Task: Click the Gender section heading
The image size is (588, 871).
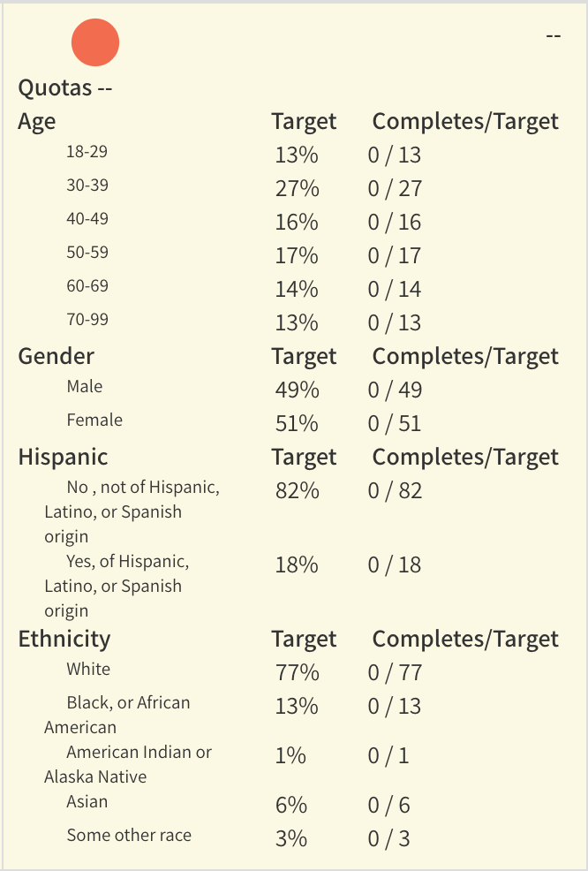Action: (57, 356)
